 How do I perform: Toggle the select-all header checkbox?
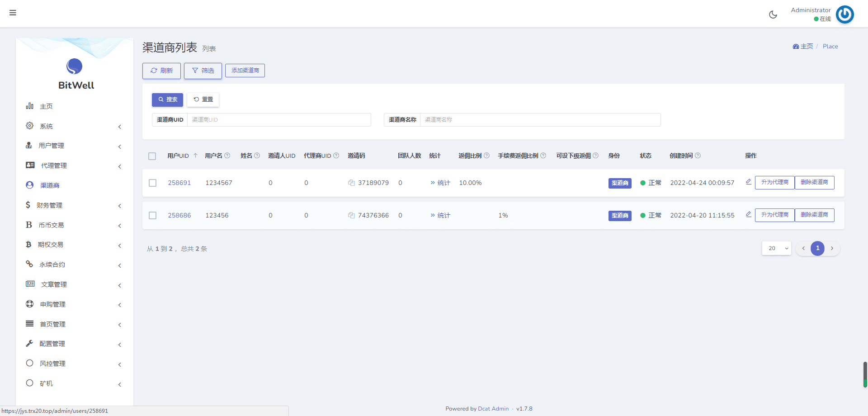point(152,156)
